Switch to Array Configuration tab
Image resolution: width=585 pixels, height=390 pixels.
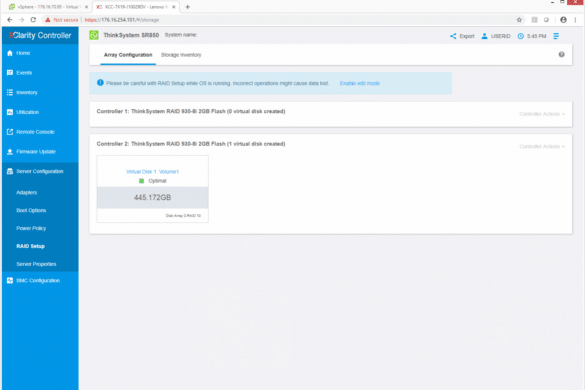(x=128, y=55)
